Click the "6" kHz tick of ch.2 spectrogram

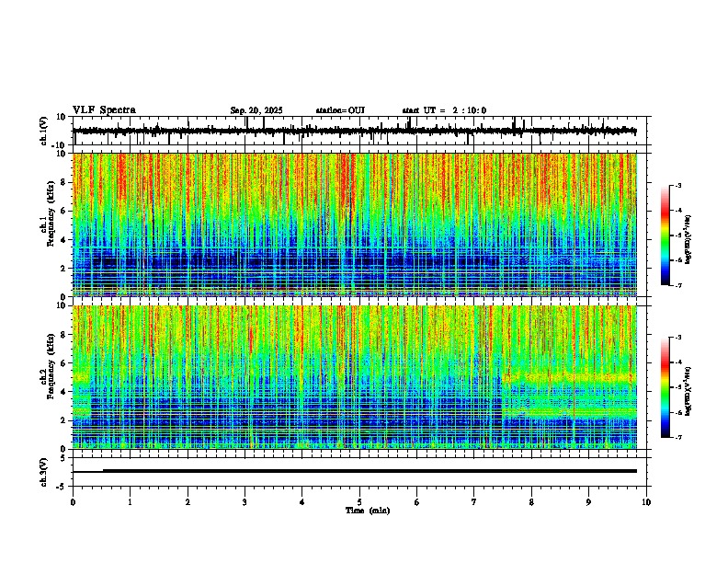pos(63,362)
